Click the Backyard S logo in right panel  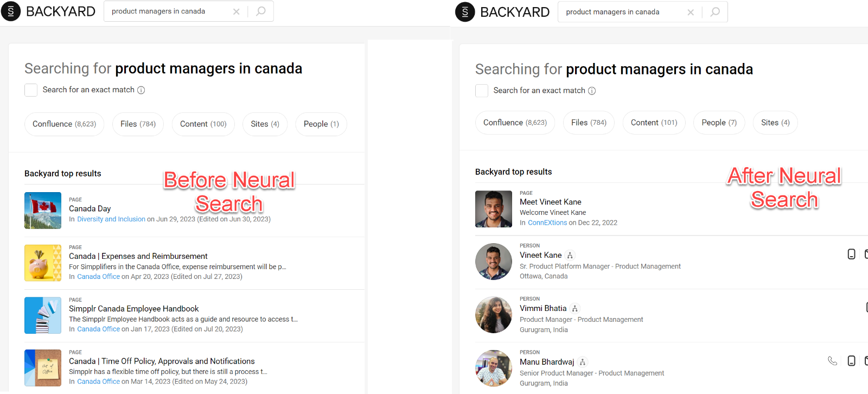465,12
